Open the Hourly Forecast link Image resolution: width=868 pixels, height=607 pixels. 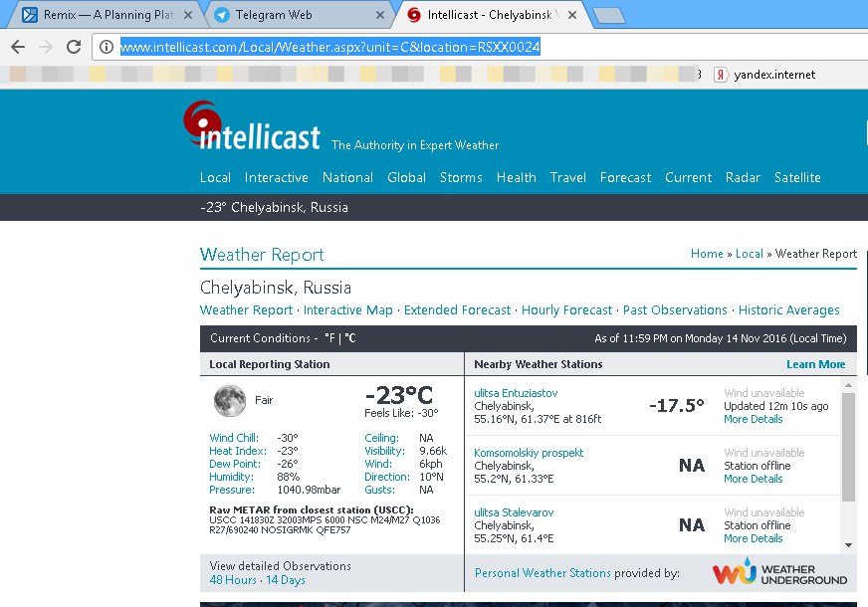[x=566, y=309]
